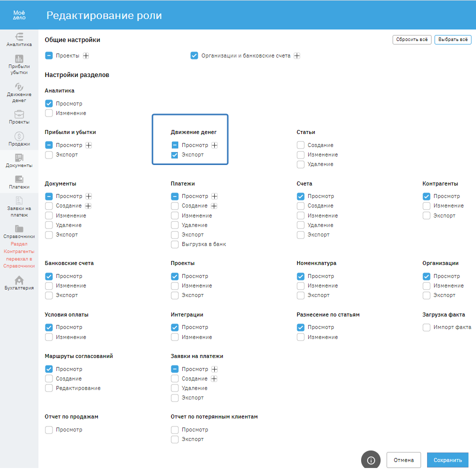Expand Создание under Документы
Viewport: 476px width, 469px height.
(x=88, y=206)
